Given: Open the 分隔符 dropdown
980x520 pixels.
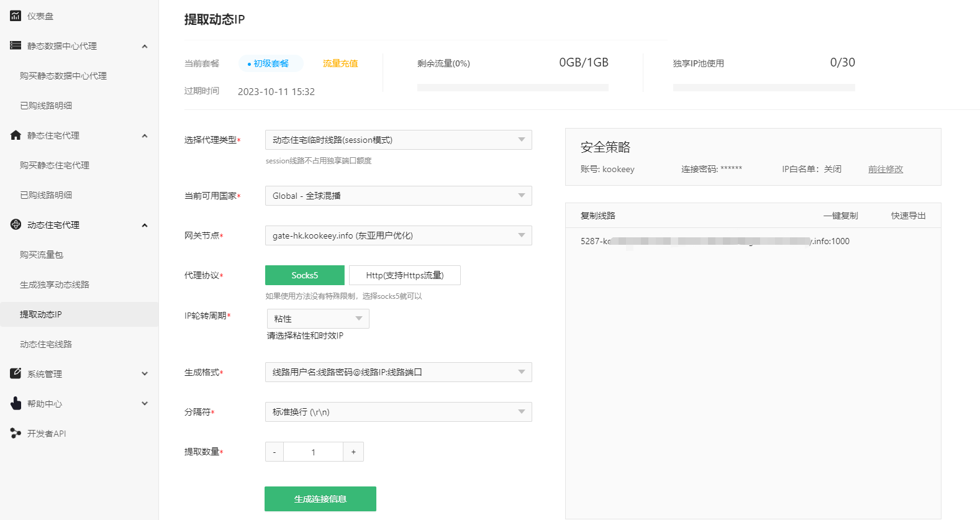Looking at the screenshot, I should pyautogui.click(x=399, y=412).
